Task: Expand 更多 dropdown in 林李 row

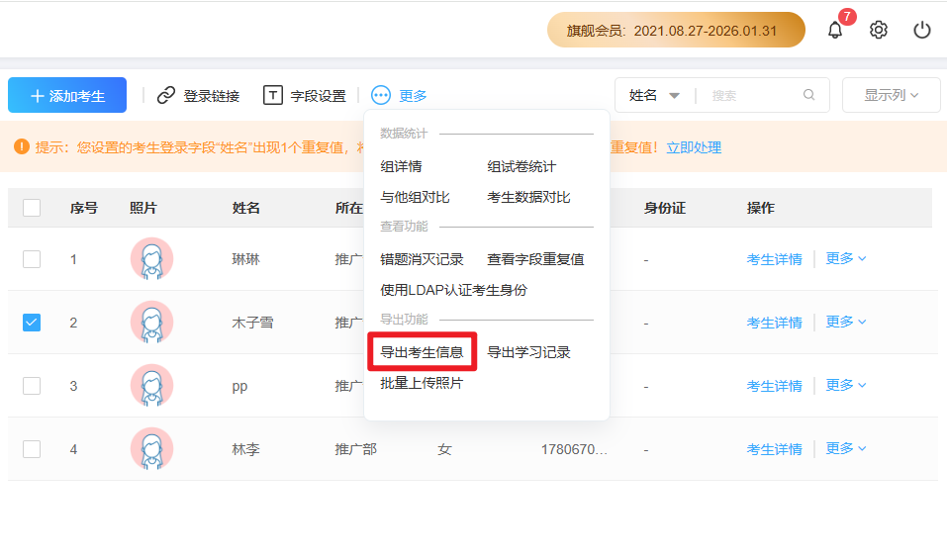Action: click(x=846, y=448)
